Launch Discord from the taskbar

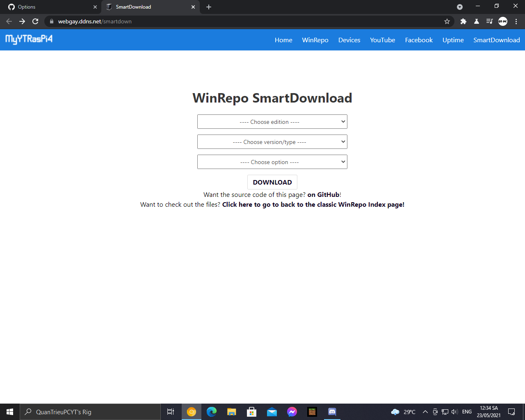pos(332,412)
